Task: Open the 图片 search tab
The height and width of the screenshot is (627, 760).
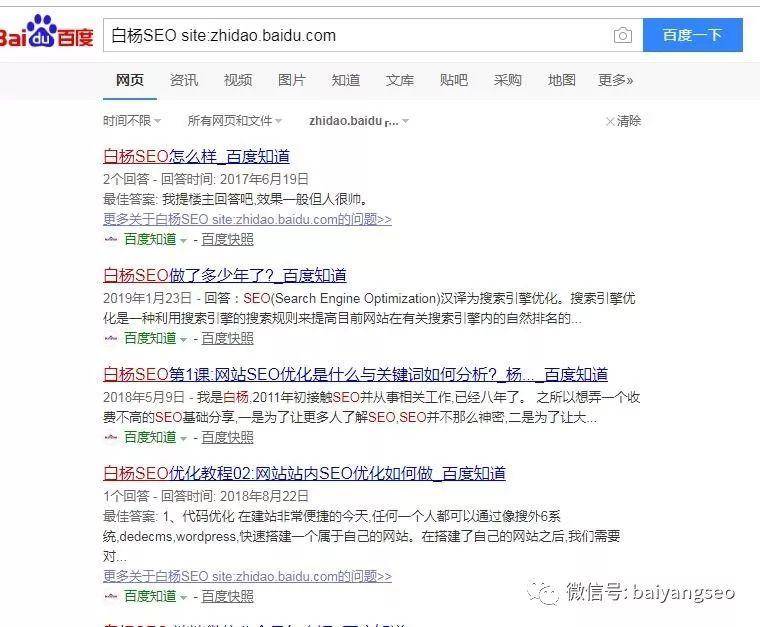Action: (292, 80)
